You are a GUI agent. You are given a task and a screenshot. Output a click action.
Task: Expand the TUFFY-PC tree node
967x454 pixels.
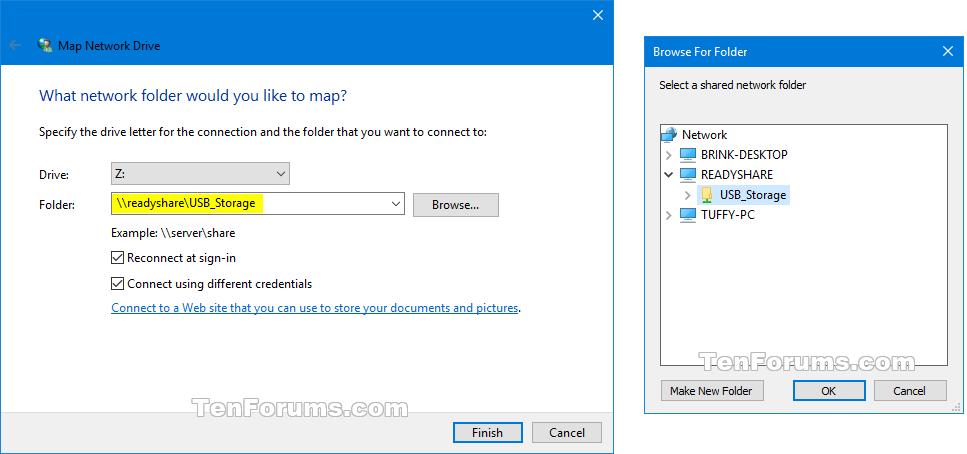click(x=669, y=215)
